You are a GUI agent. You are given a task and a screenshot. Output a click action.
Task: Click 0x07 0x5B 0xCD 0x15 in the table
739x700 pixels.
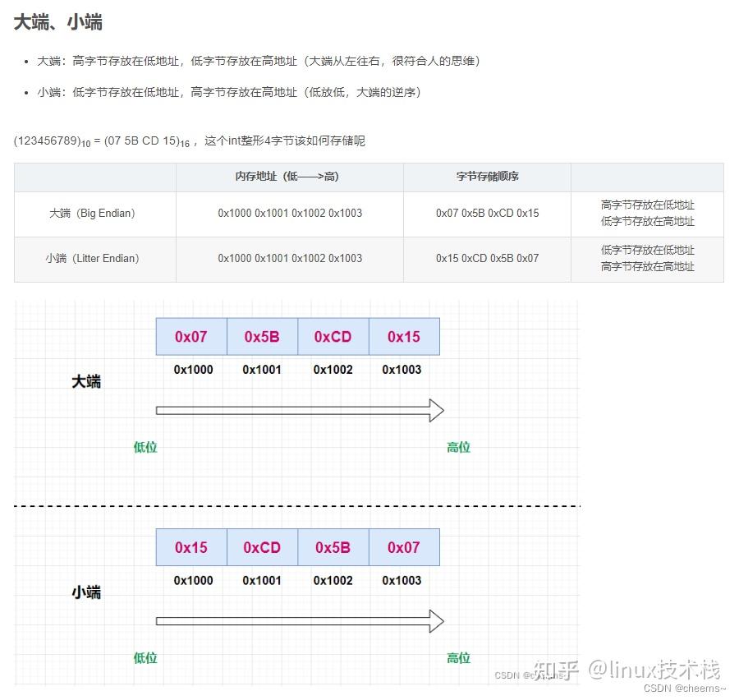[487, 213]
